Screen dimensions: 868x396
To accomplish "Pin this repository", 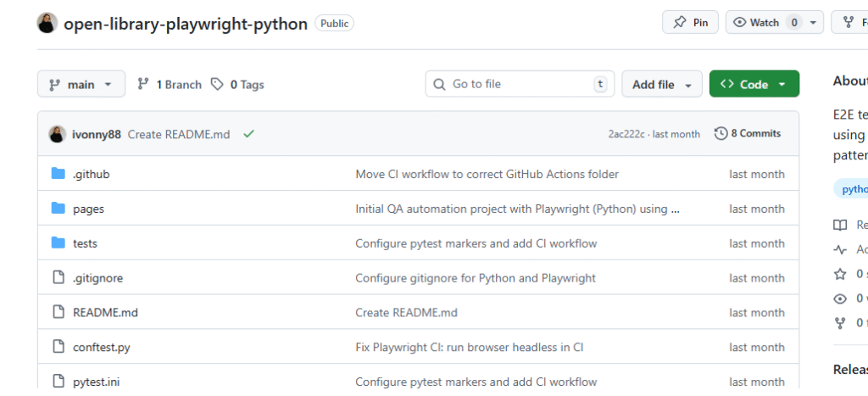I will click(x=690, y=23).
